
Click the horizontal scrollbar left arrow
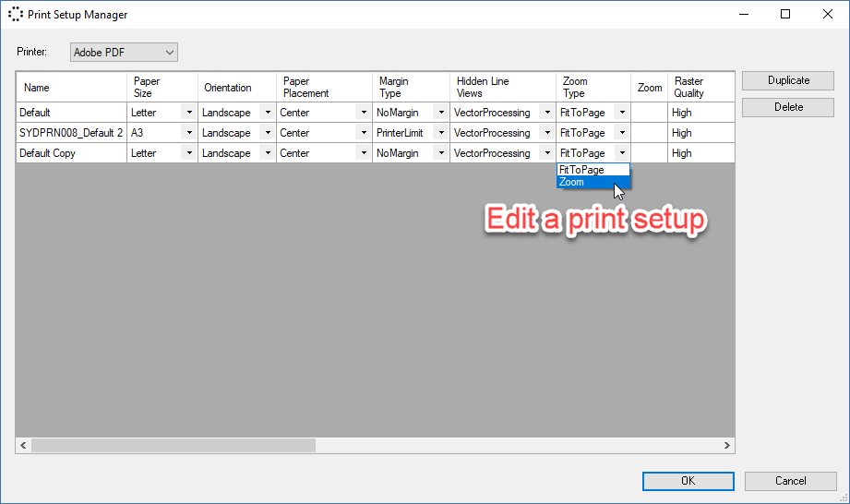point(23,446)
